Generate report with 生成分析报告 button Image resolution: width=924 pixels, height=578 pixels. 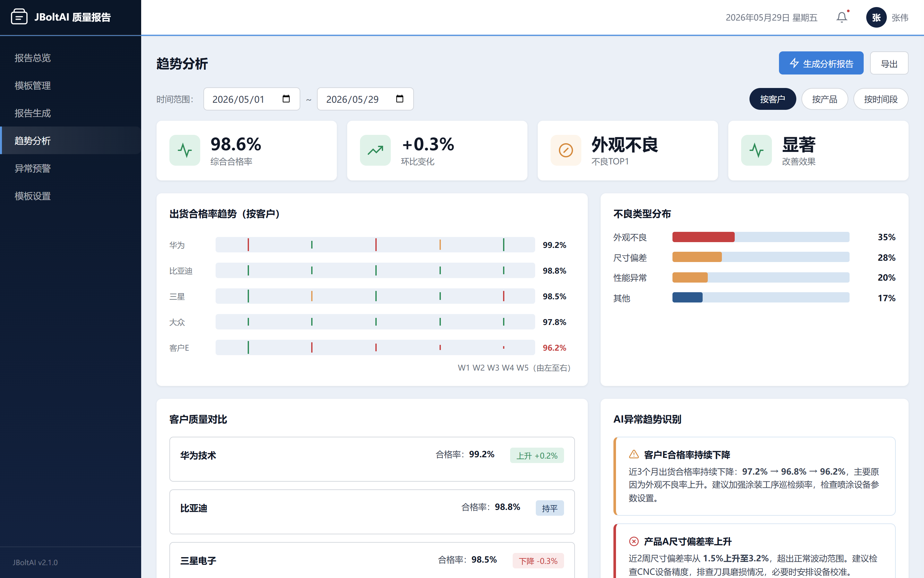click(x=821, y=63)
